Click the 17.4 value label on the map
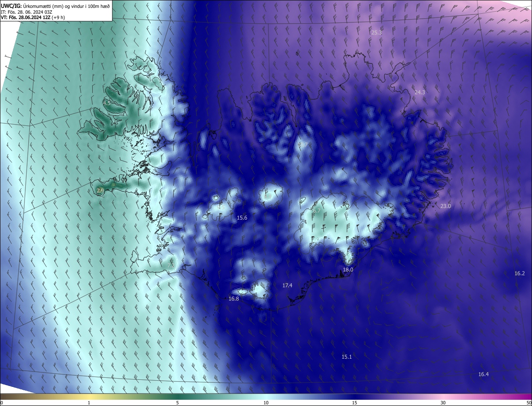 [x=287, y=286]
